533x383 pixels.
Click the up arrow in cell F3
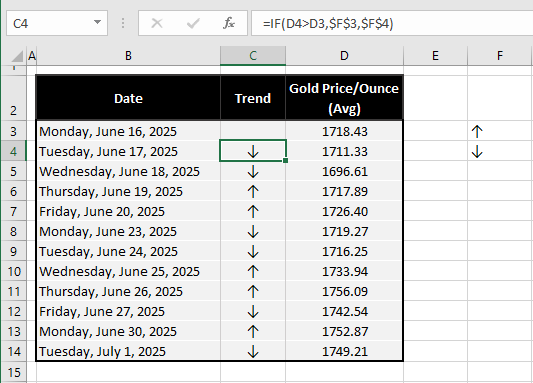pos(477,131)
